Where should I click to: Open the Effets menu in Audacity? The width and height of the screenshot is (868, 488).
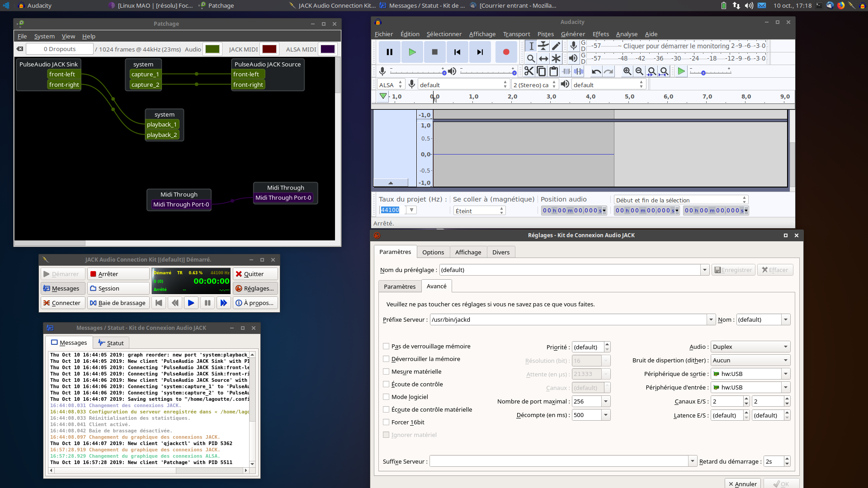(x=600, y=34)
